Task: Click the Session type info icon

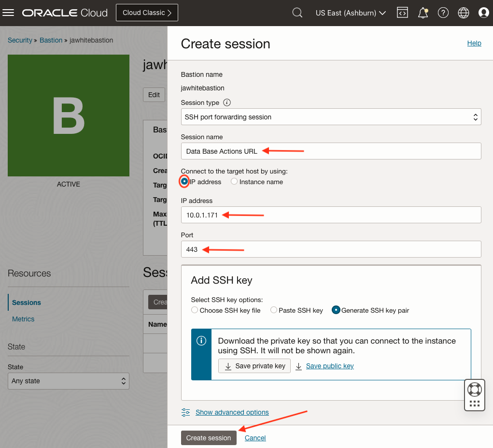Action: tap(227, 102)
